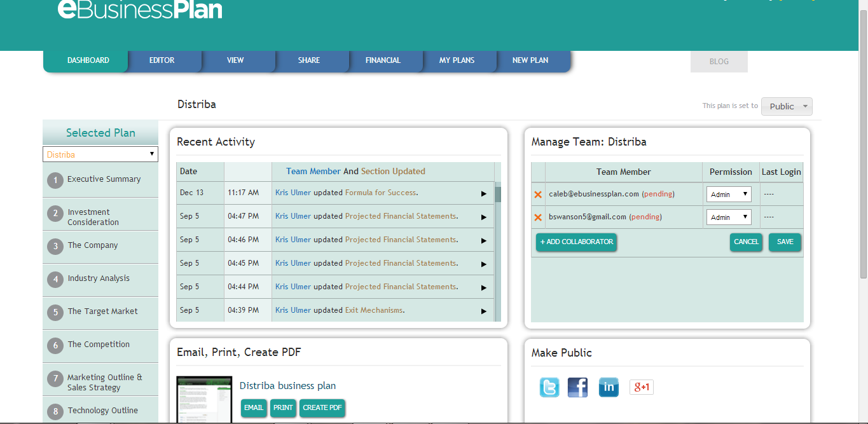Open the plan visibility Public dropdown
The width and height of the screenshot is (868, 424).
[787, 106]
